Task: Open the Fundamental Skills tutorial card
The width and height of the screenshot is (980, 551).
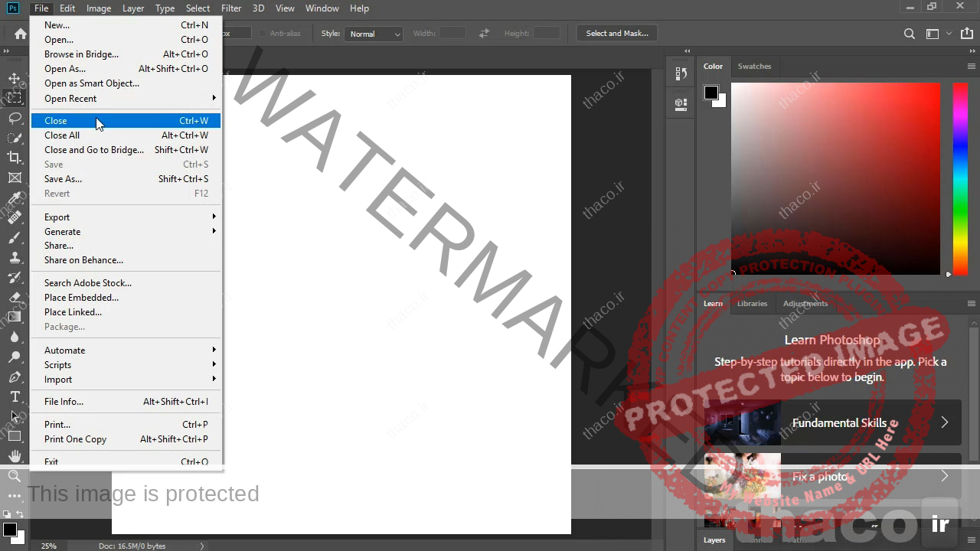Action: click(x=833, y=422)
